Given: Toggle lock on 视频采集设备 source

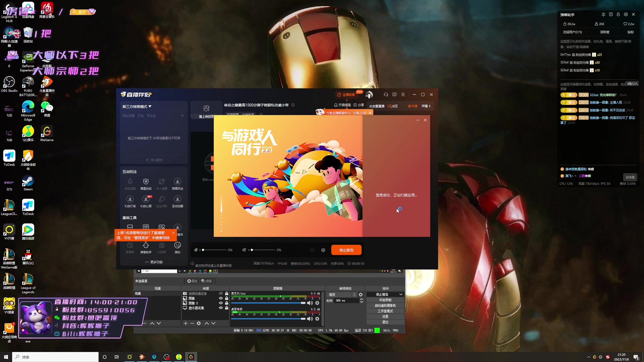Looking at the screenshot, I should (x=227, y=294).
